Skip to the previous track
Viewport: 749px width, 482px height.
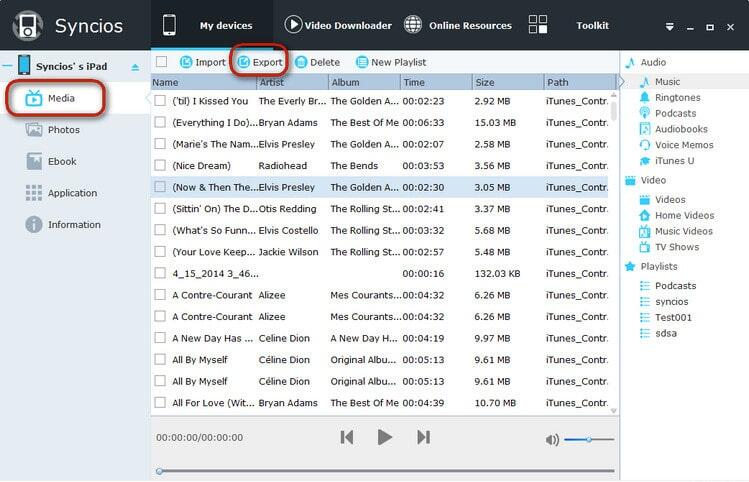tap(347, 437)
